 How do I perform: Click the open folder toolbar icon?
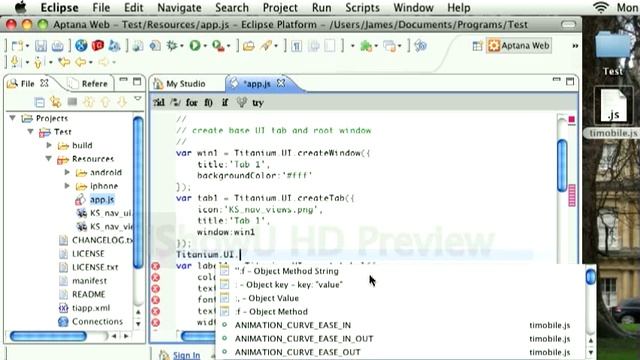(249, 46)
